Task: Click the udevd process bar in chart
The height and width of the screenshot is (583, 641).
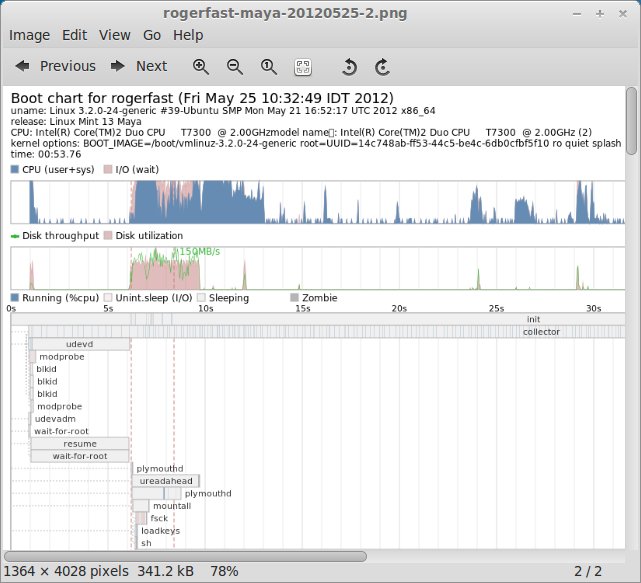Action: pyautogui.click(x=80, y=344)
